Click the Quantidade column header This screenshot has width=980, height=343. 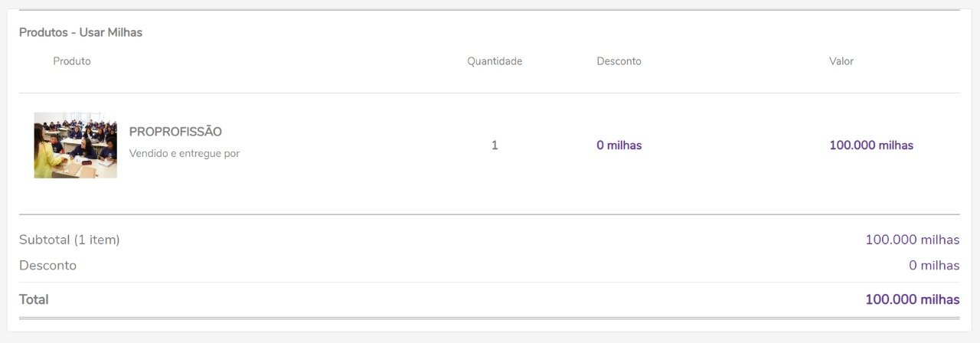495,61
